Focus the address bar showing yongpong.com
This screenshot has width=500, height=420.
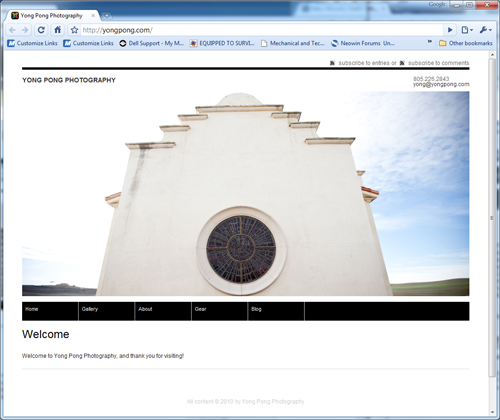coord(262,30)
